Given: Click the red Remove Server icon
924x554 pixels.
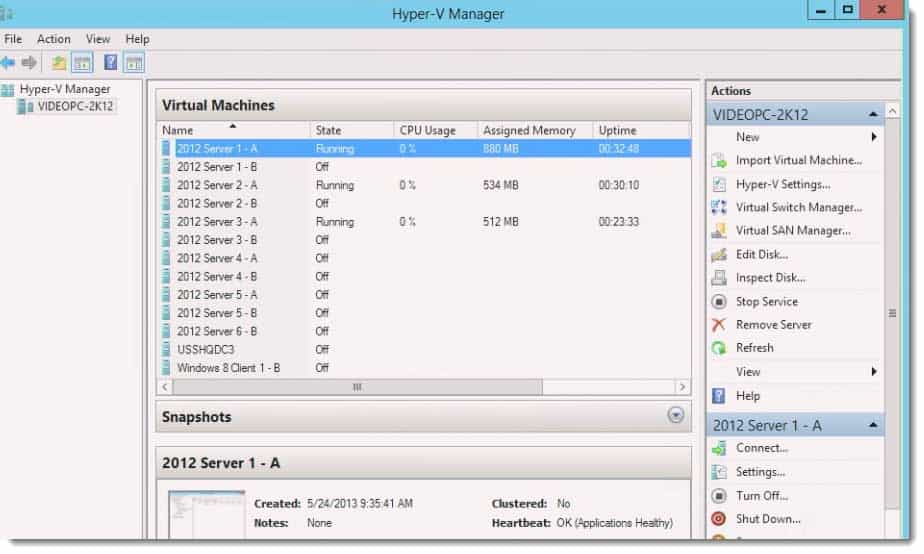Looking at the screenshot, I should tap(719, 325).
